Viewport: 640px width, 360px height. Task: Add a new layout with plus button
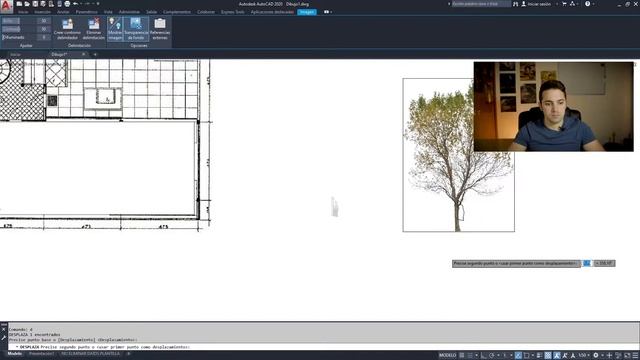tap(128, 354)
